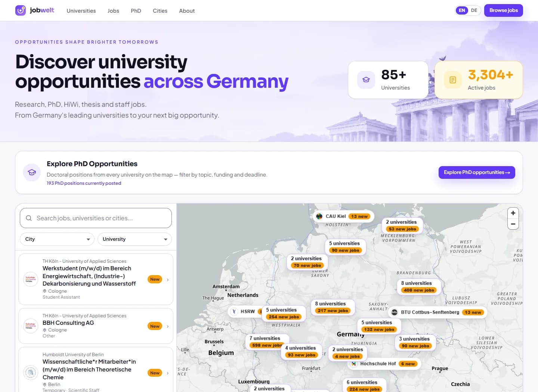Select the 6 universities 224 new jobs marker
538x392 pixels.
point(364,385)
